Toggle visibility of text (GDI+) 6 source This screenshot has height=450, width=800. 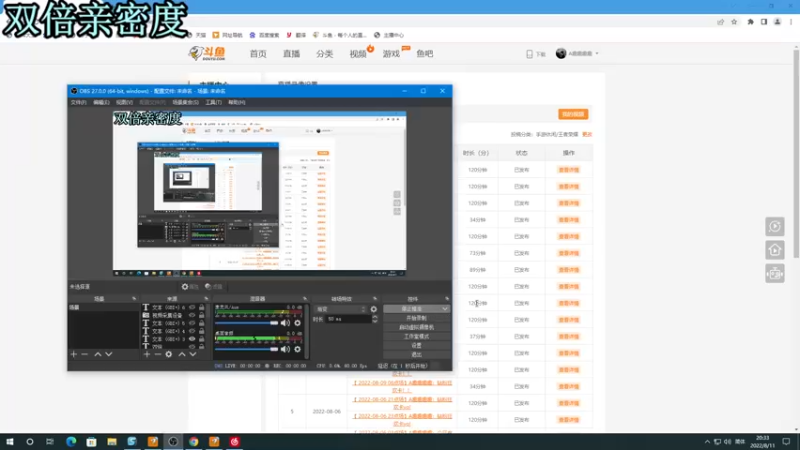tap(192, 308)
